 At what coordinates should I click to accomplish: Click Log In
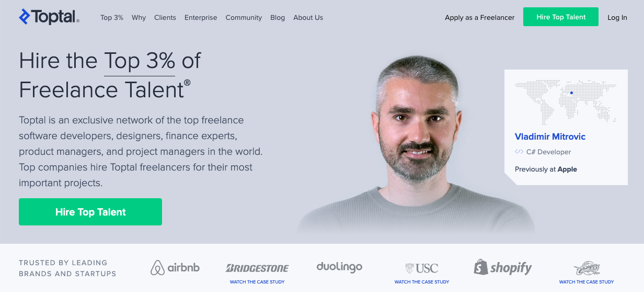(x=617, y=17)
